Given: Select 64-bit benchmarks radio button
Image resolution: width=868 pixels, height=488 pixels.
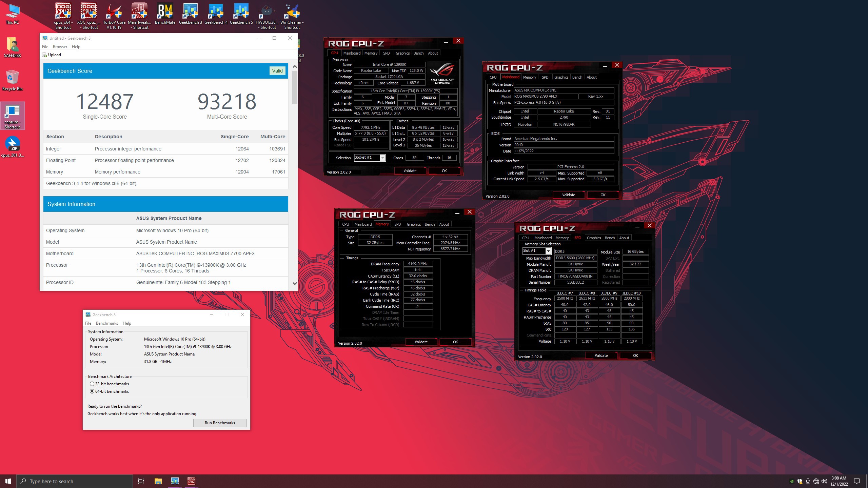Looking at the screenshot, I should click(92, 391).
